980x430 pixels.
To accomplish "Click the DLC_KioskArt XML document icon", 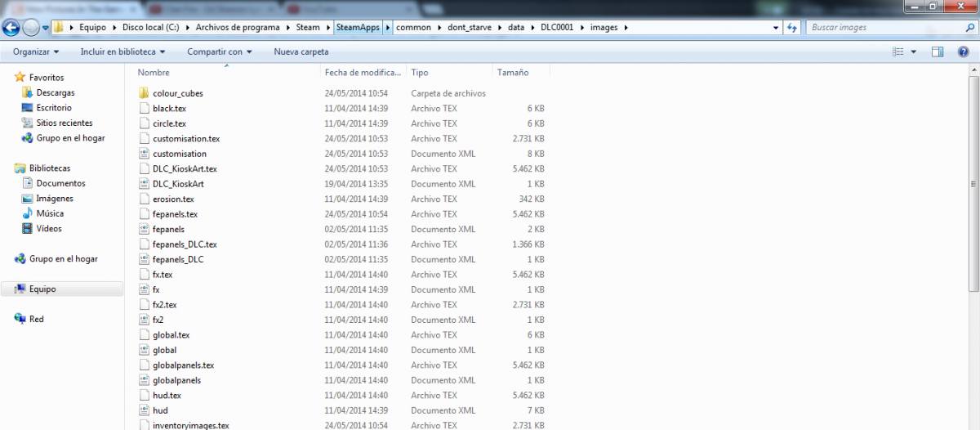I will coord(145,184).
